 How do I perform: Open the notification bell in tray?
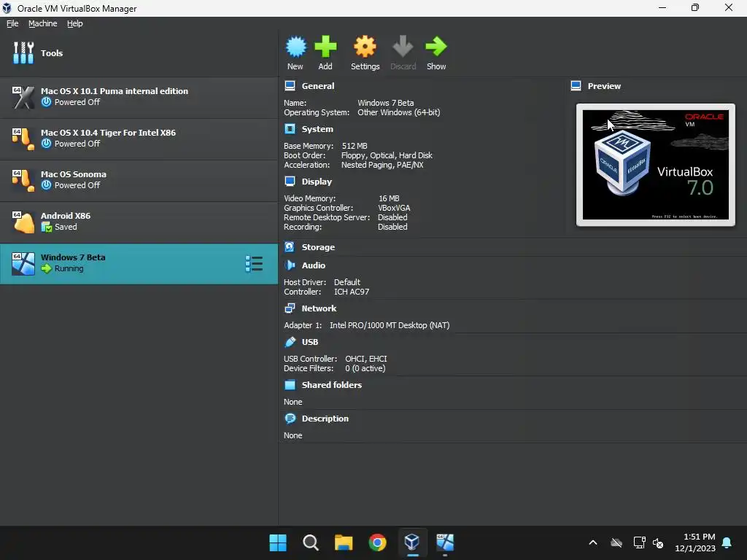pyautogui.click(x=727, y=542)
